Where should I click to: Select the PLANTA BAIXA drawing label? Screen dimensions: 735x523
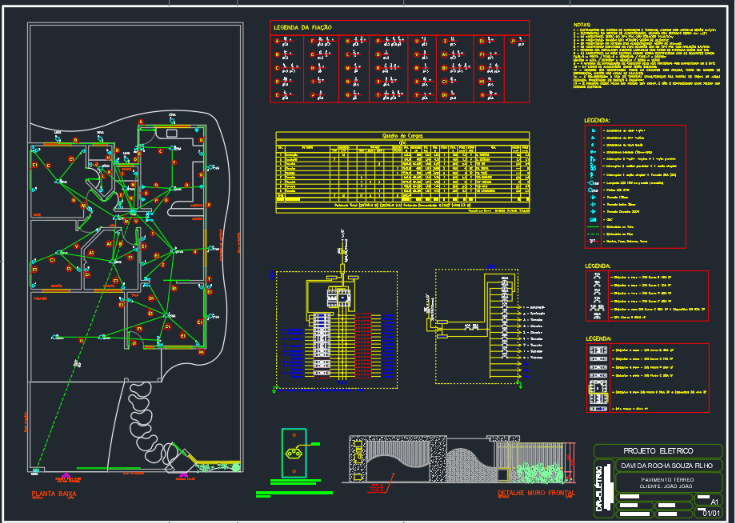pos(54,493)
